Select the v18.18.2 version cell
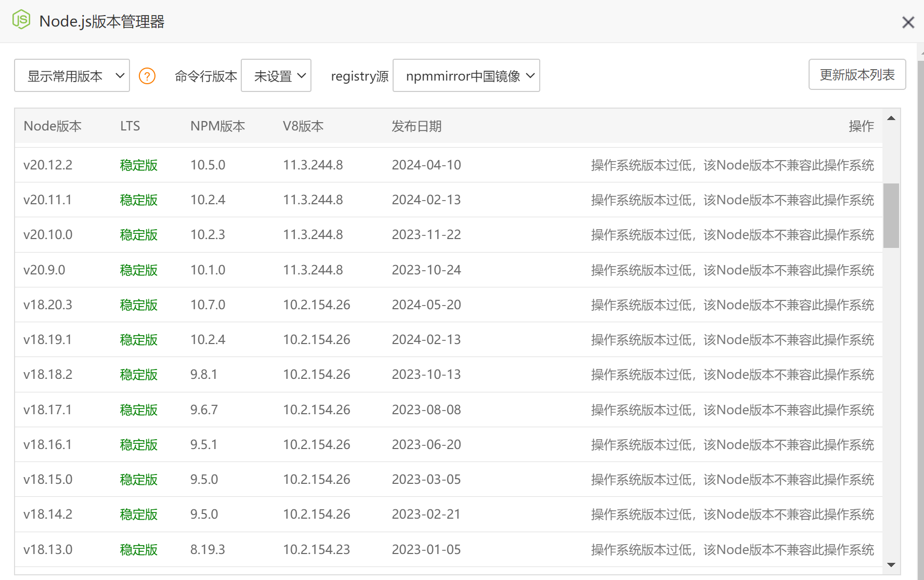 48,375
